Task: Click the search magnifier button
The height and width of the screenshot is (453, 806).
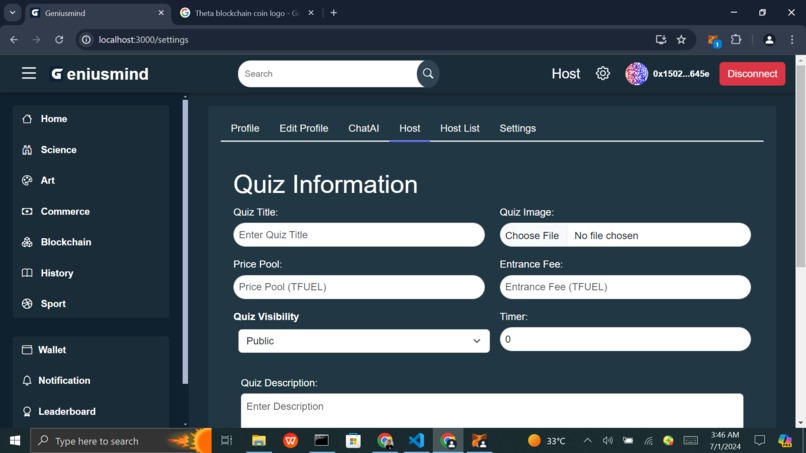Action: tap(428, 74)
